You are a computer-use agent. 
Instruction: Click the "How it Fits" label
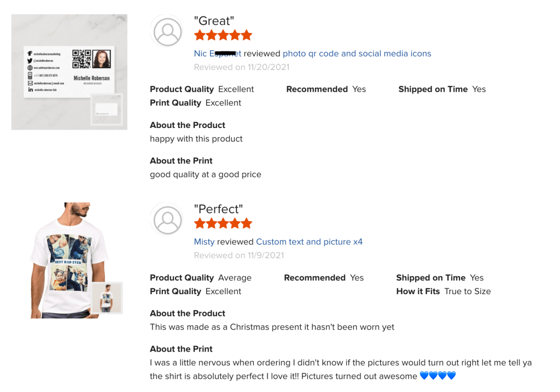(418, 291)
